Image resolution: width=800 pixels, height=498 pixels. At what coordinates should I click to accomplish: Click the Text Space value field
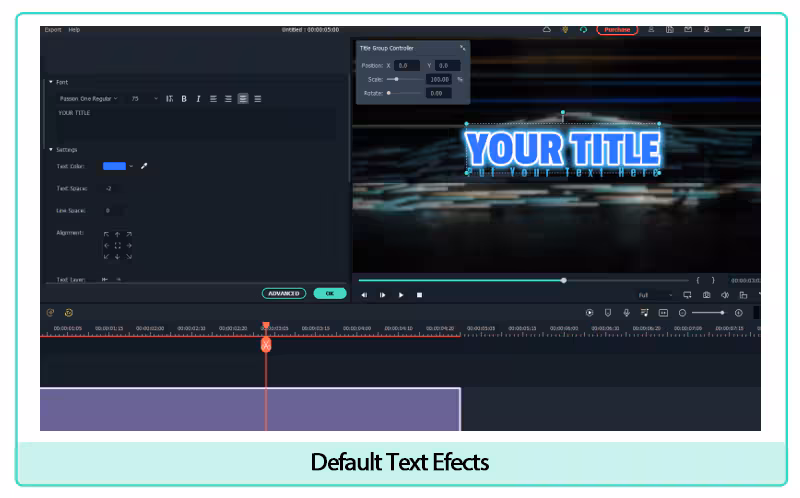[113, 189]
